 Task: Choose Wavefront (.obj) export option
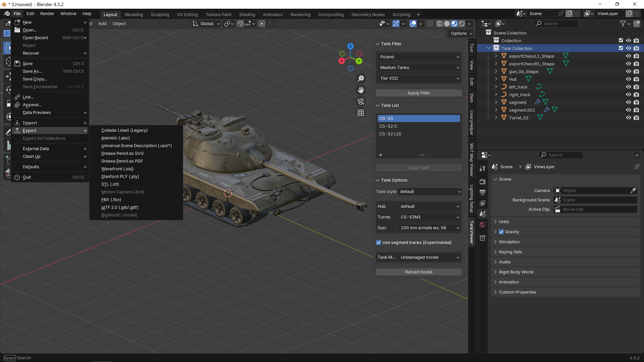click(117, 169)
